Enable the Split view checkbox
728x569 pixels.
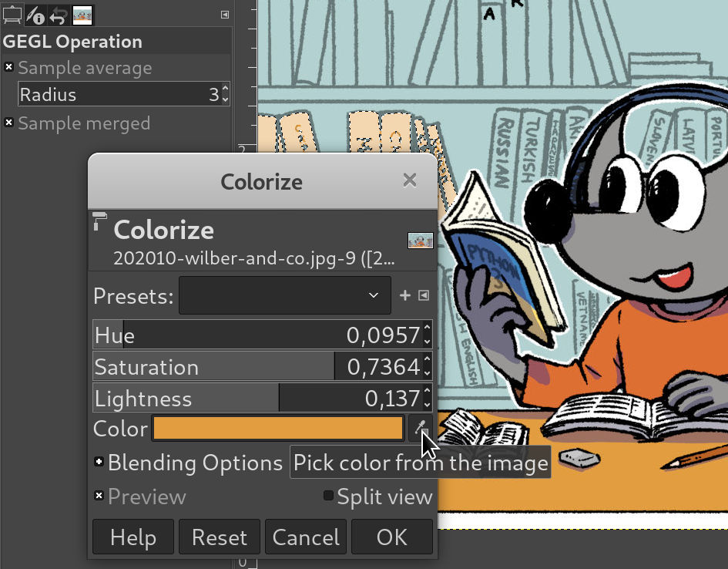tap(329, 496)
